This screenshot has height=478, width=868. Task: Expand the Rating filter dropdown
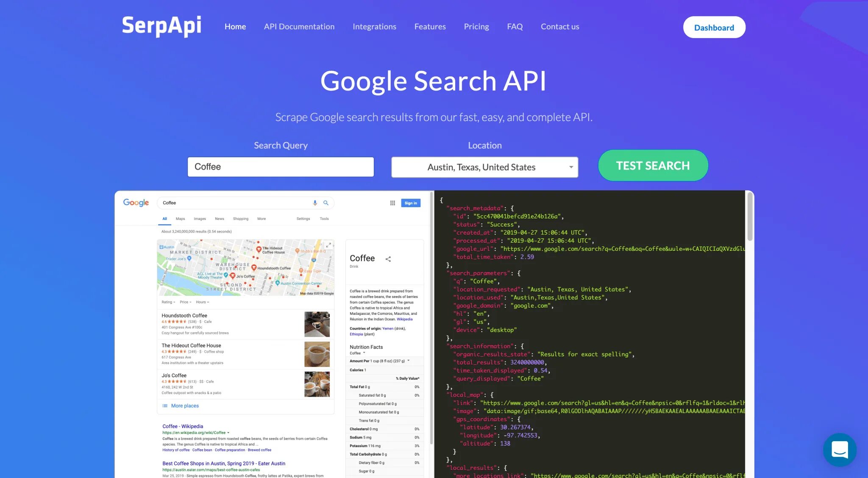click(168, 302)
